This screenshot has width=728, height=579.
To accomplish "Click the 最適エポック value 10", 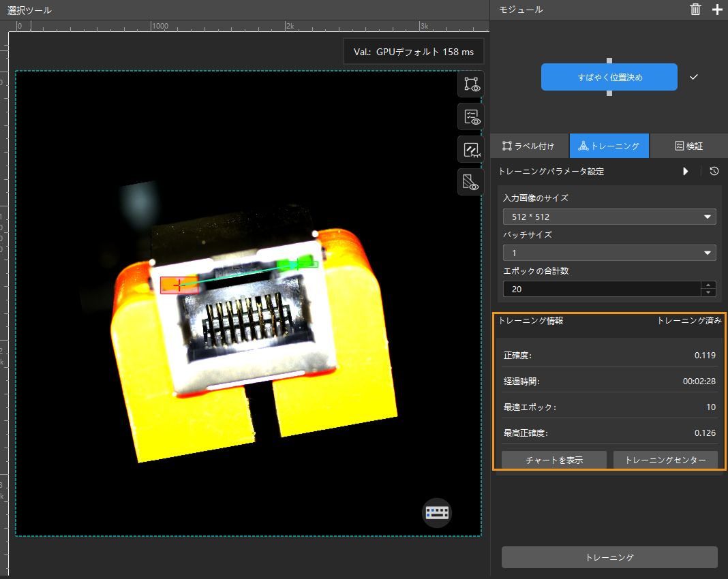I will click(x=711, y=407).
